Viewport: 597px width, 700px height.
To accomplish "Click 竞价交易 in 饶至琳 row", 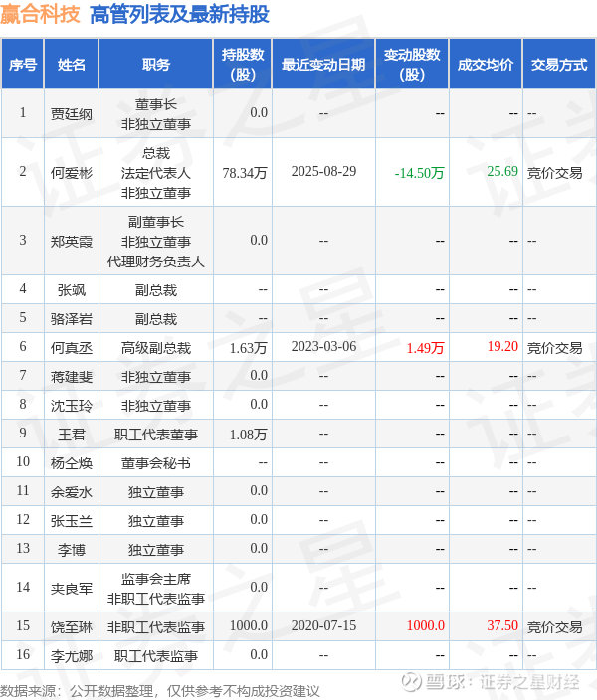I will (554, 627).
